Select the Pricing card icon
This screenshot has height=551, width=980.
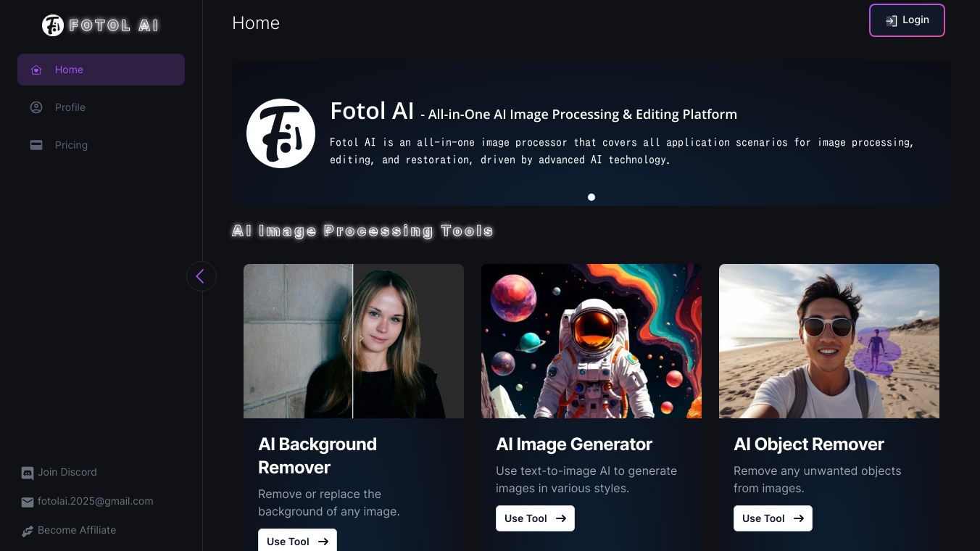(x=36, y=145)
